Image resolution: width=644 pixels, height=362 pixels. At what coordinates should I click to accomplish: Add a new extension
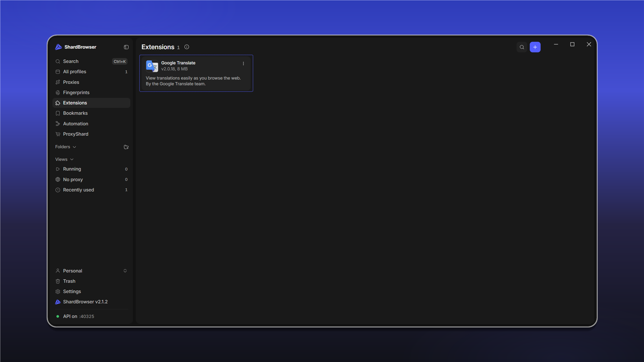point(535,47)
